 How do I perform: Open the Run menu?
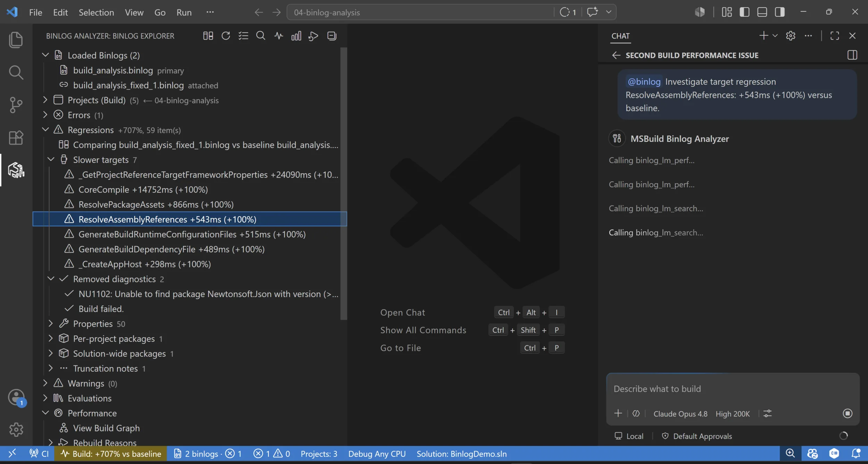tap(184, 12)
